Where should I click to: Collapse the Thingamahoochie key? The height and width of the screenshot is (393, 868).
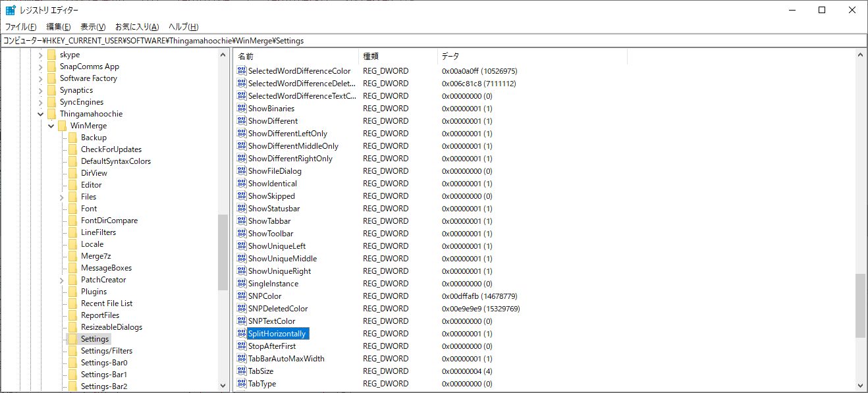(41, 114)
